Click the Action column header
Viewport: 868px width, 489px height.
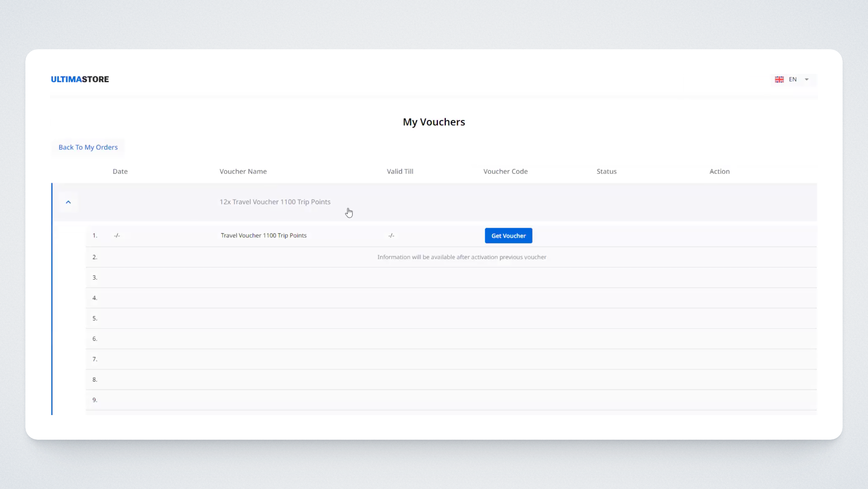(x=719, y=171)
